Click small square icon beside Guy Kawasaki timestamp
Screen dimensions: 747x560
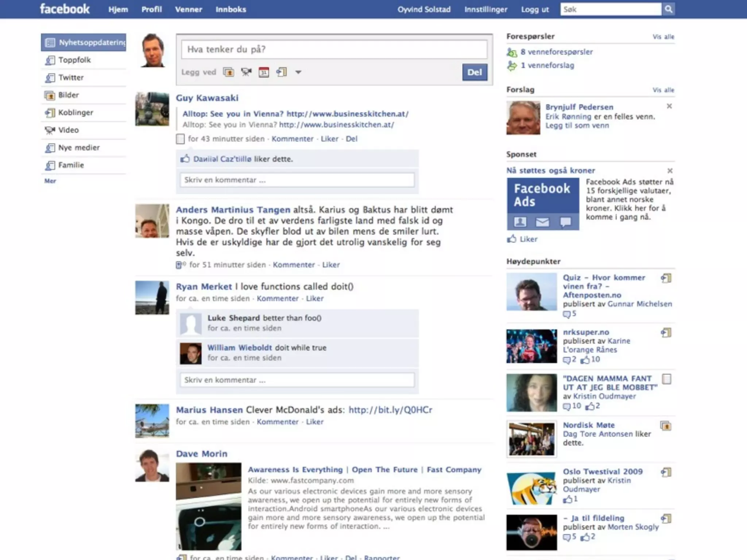[x=180, y=139]
